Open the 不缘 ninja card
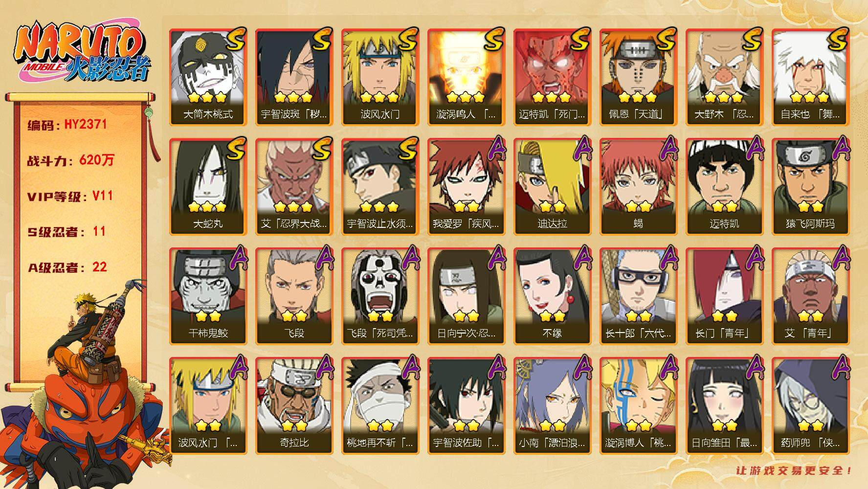 point(553,296)
